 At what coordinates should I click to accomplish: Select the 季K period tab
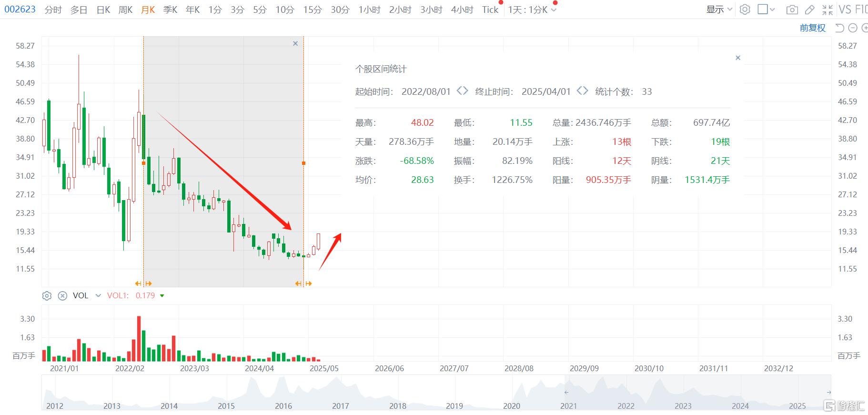(x=171, y=10)
